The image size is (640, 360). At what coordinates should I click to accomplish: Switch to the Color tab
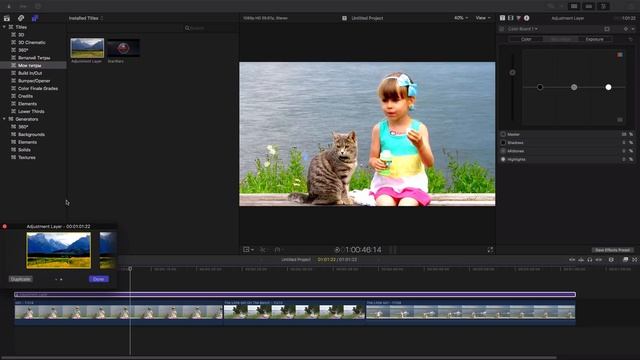click(x=526, y=39)
